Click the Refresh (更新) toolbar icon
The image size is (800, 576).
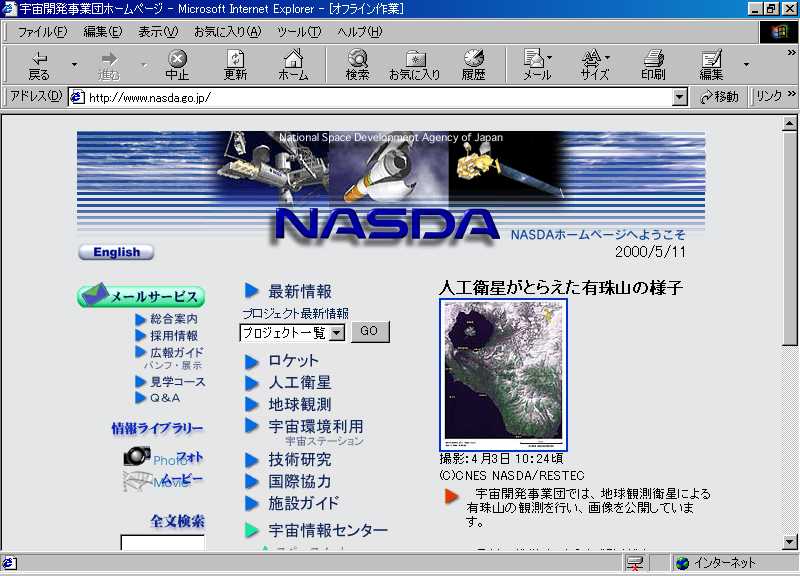tap(235, 65)
